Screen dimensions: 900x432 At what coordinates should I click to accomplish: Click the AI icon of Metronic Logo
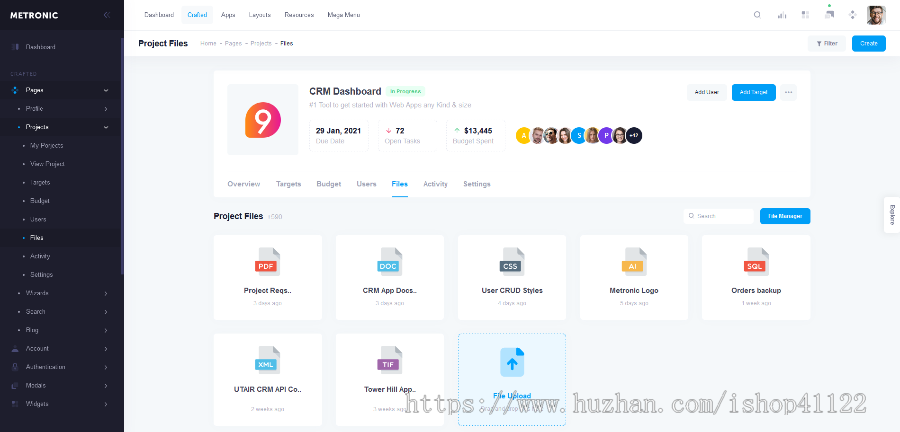634,262
